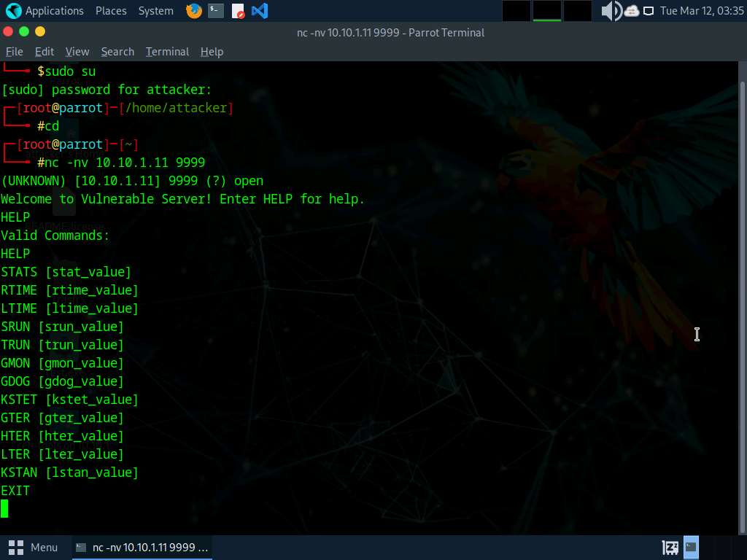The image size is (747, 560).
Task: Open the Terminal menu
Action: click(167, 52)
